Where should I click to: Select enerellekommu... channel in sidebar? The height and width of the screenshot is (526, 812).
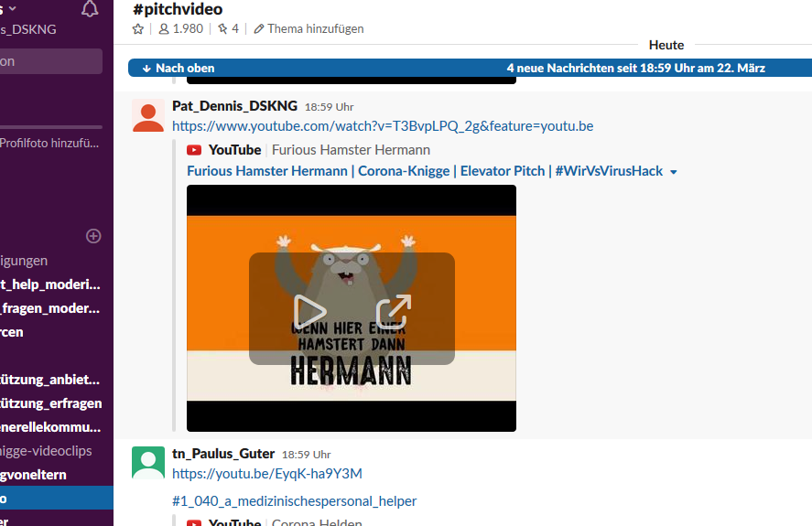(50, 427)
